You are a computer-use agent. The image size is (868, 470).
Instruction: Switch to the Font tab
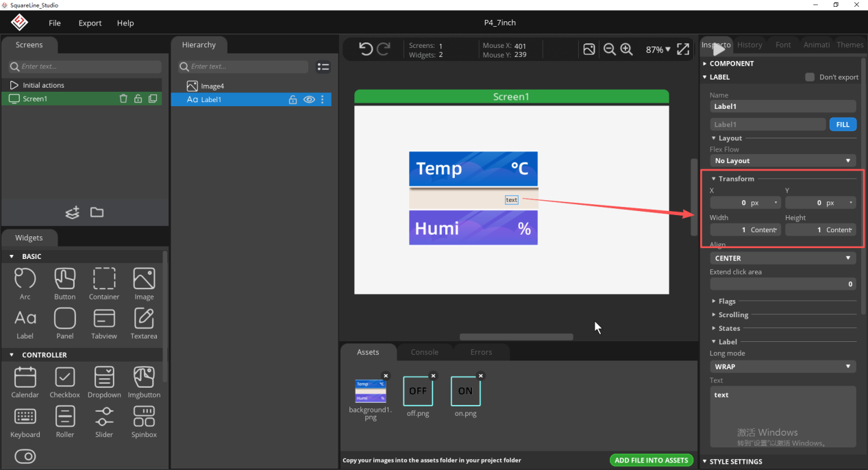783,45
